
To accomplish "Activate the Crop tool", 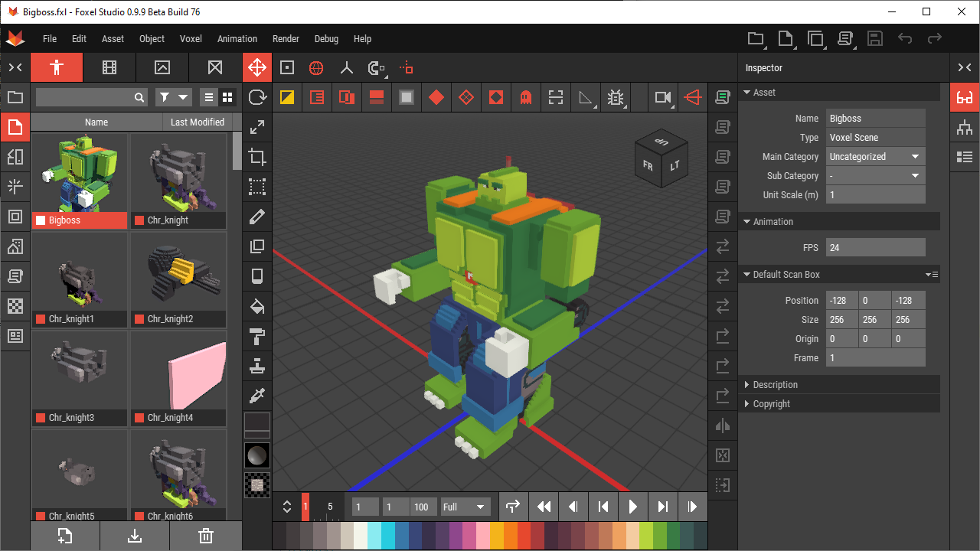I will click(256, 156).
